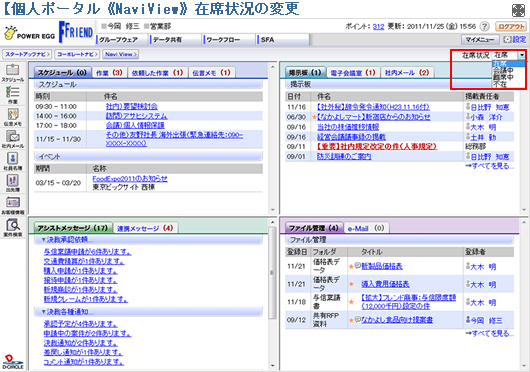The height and width of the screenshot is (372, 530).
Task: Switch to the 電子会議室 (1) tab
Action: click(353, 73)
